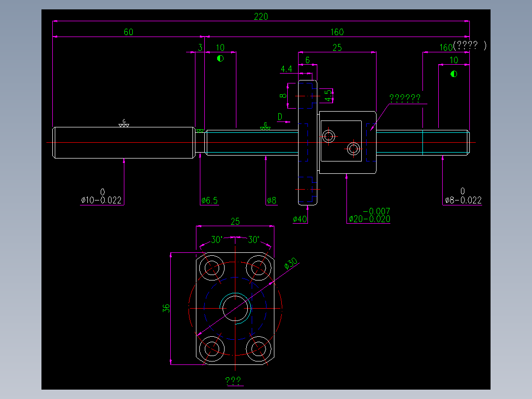The image size is (532, 399).
Task: Click the 160(????) dimension note
Action: pos(463,46)
